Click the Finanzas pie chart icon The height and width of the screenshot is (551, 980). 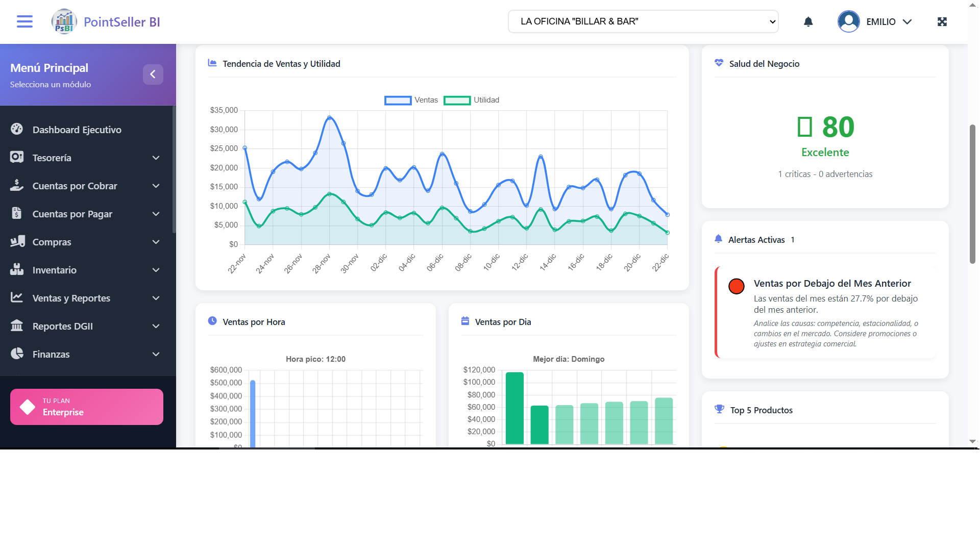17,354
